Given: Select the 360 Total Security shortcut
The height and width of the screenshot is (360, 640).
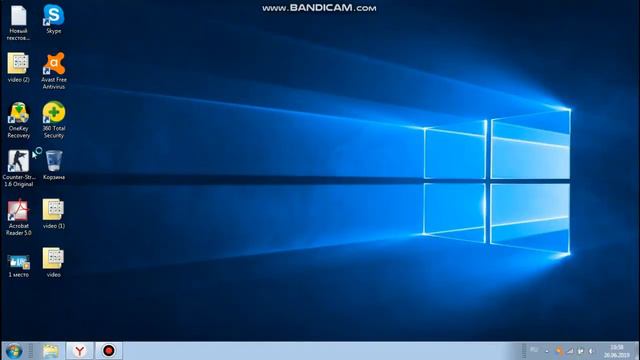Looking at the screenshot, I should pos(54,120).
